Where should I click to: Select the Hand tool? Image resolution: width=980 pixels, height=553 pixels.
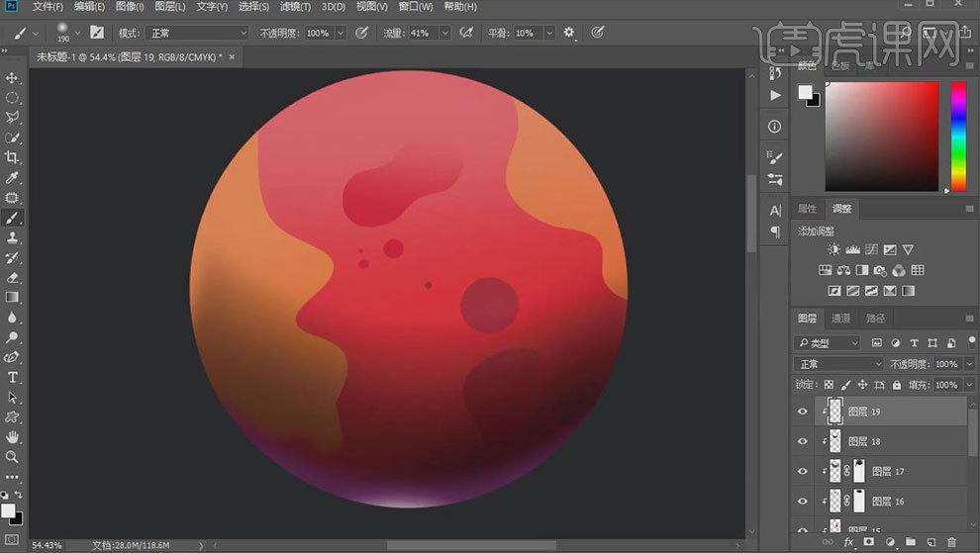pyautogui.click(x=12, y=437)
